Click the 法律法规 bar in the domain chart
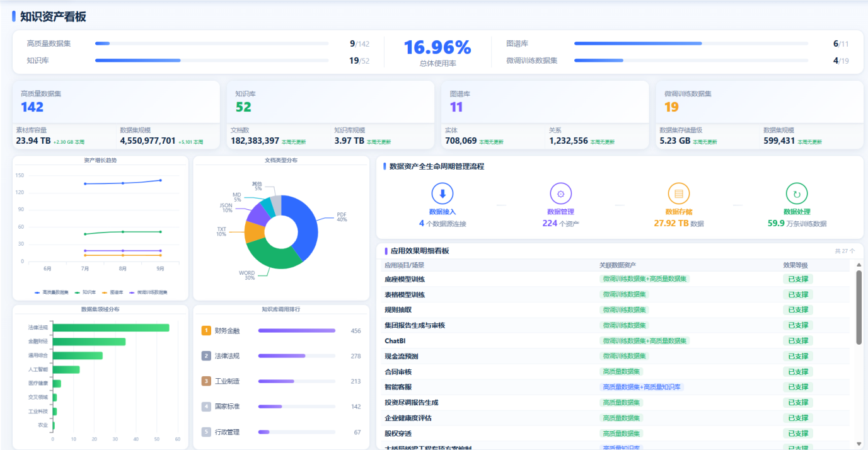Viewport: 868px width, 450px height. 111,328
